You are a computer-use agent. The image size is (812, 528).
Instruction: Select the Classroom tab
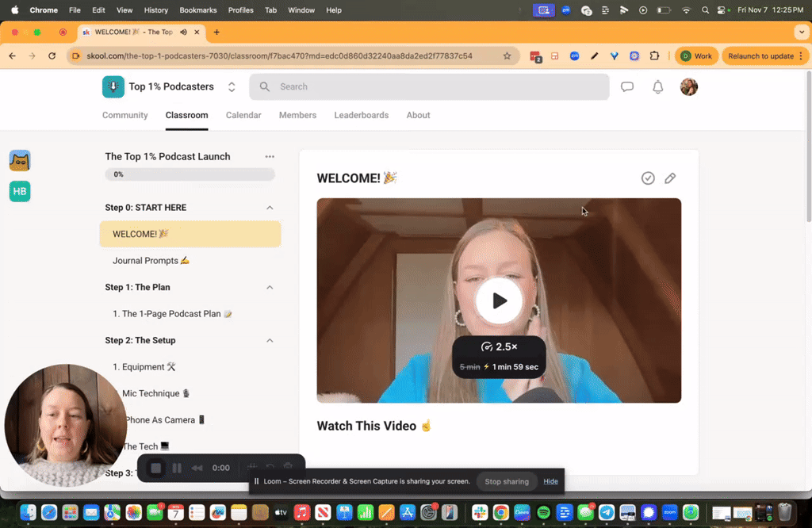[186, 115]
